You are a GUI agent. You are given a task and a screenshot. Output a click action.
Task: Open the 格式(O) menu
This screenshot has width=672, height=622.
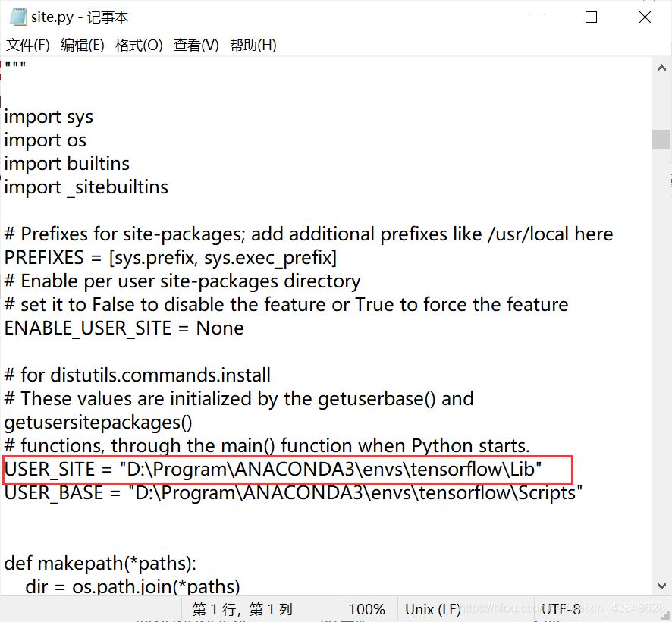tap(139, 45)
